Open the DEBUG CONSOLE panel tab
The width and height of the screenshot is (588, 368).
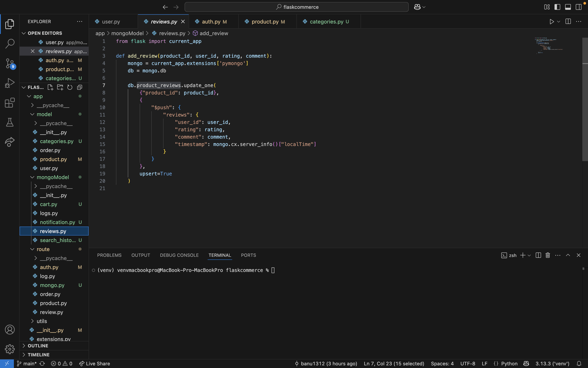pos(179,255)
